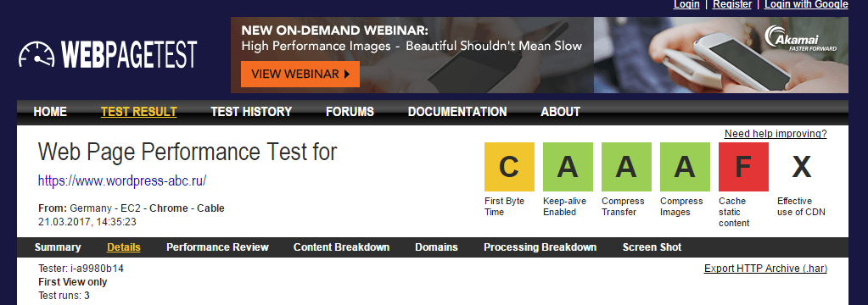Image resolution: width=868 pixels, height=305 pixels.
Task: Click the Compress Images A grade box
Action: pyautogui.click(x=686, y=167)
